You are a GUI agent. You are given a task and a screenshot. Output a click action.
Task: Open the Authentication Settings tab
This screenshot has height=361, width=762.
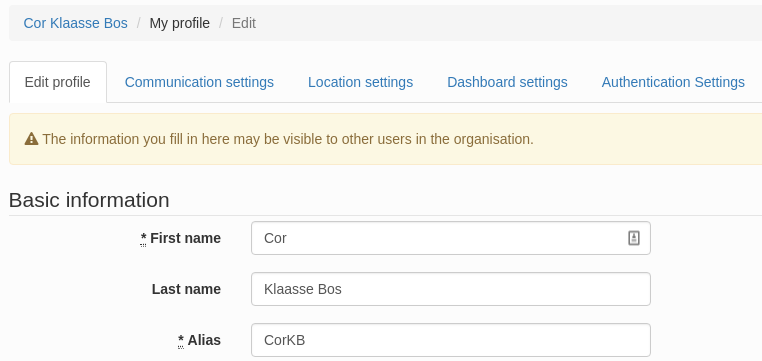coord(673,82)
